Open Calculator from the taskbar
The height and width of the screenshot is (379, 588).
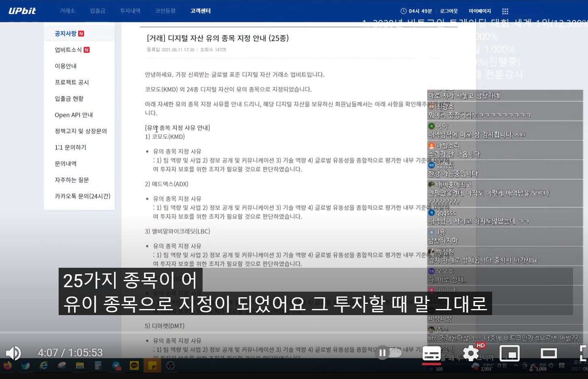(98, 366)
